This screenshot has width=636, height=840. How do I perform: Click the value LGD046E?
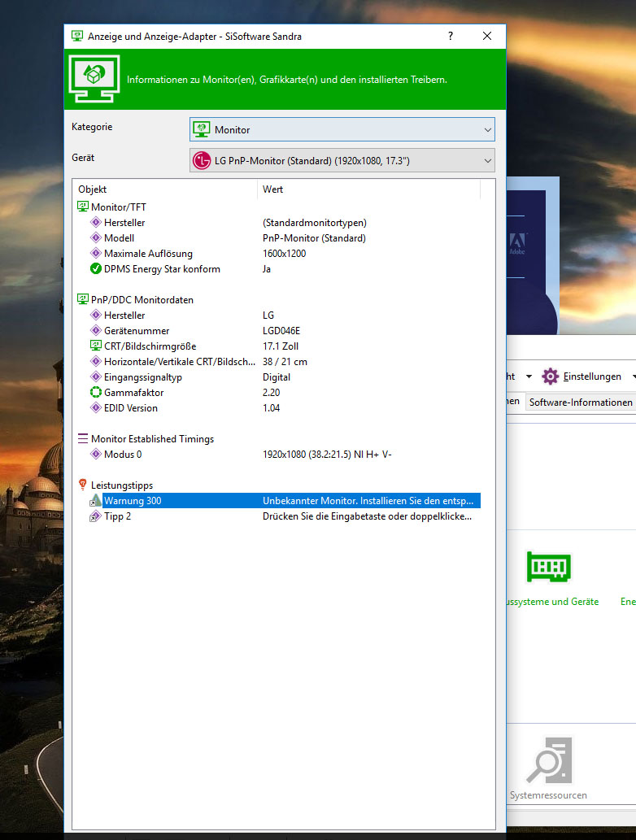pyautogui.click(x=281, y=330)
